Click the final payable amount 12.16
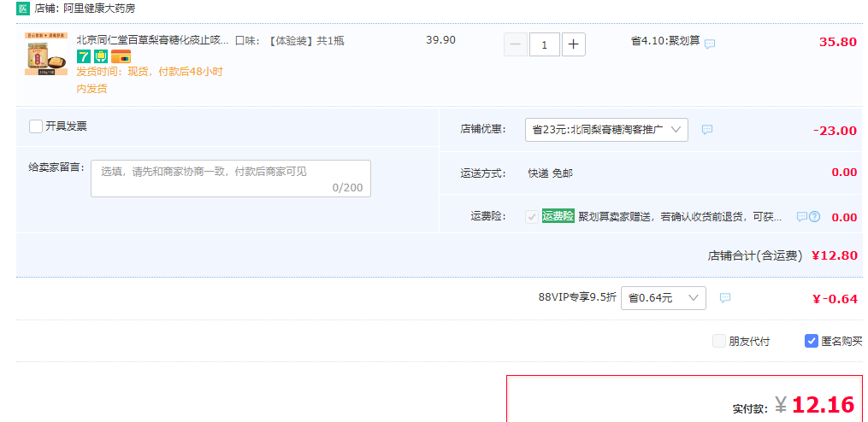Viewport: 868px width, 422px height. click(x=824, y=405)
